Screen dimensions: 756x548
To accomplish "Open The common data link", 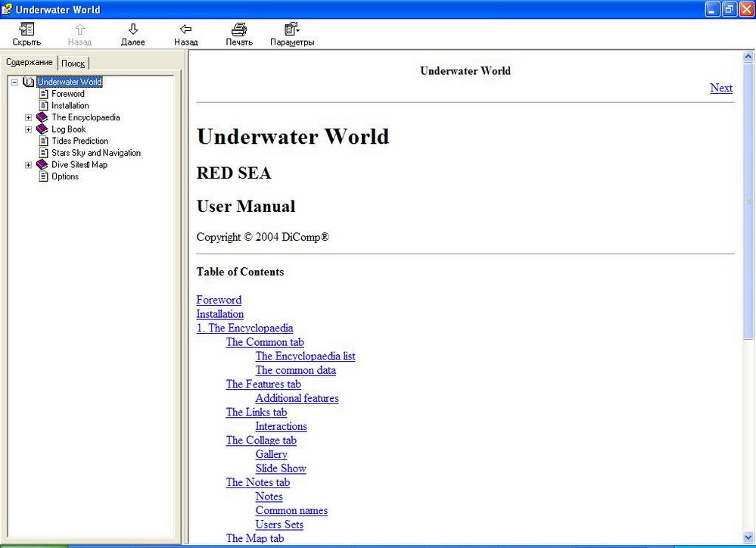I will click(x=296, y=370).
